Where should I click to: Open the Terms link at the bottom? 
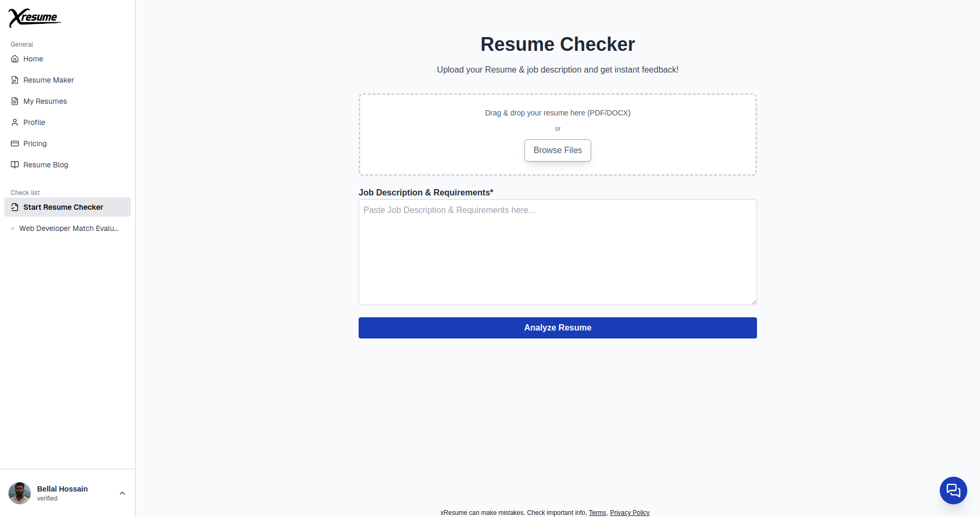pos(597,513)
